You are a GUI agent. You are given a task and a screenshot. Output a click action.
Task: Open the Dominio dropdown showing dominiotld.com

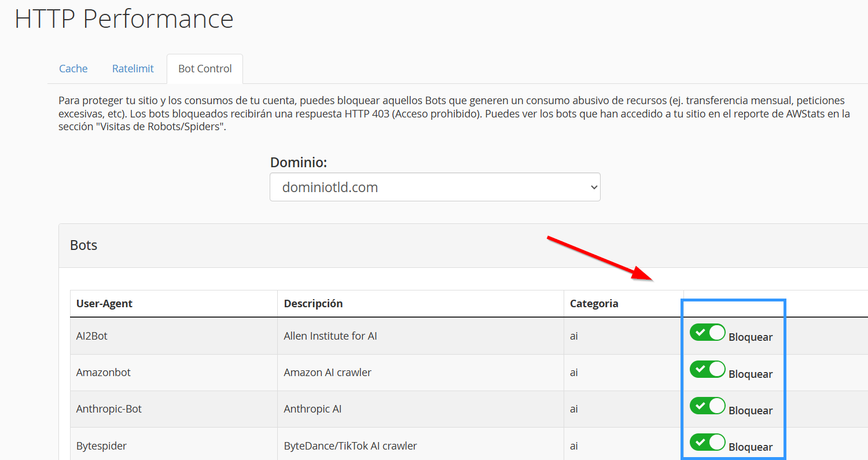(x=435, y=187)
